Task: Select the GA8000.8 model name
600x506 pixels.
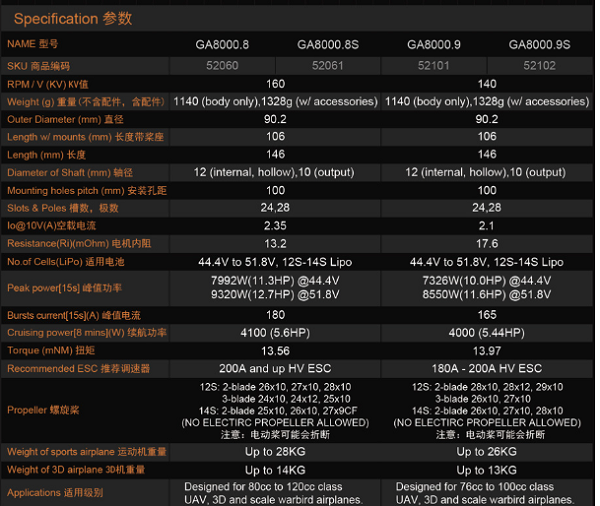Action: (222, 45)
